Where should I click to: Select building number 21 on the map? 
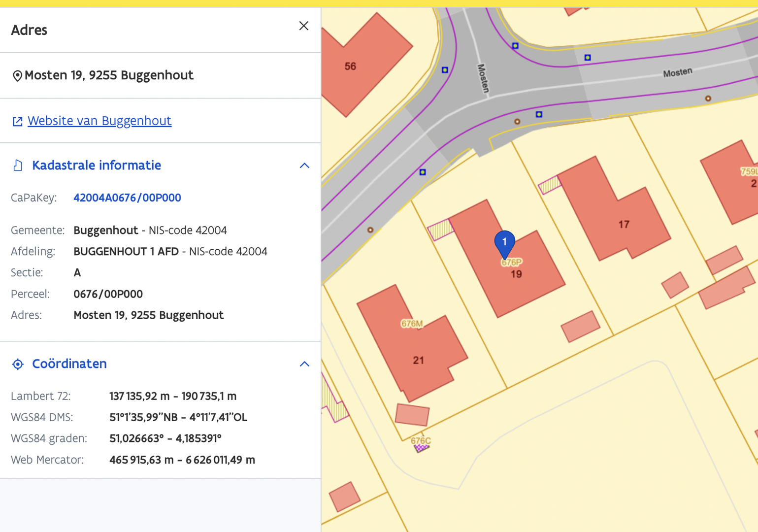point(418,361)
